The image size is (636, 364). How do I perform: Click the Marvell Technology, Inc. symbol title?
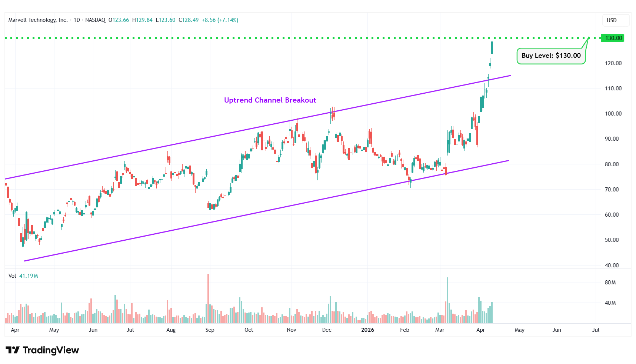click(38, 20)
